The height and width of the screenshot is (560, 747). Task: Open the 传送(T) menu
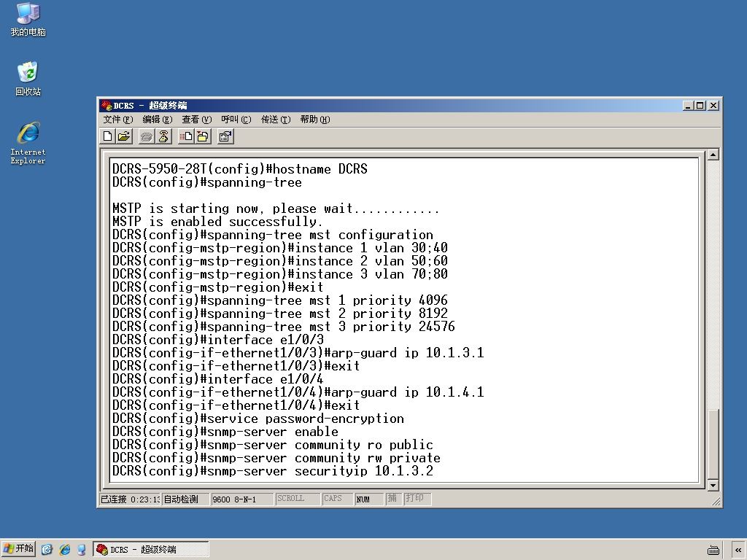point(275,120)
